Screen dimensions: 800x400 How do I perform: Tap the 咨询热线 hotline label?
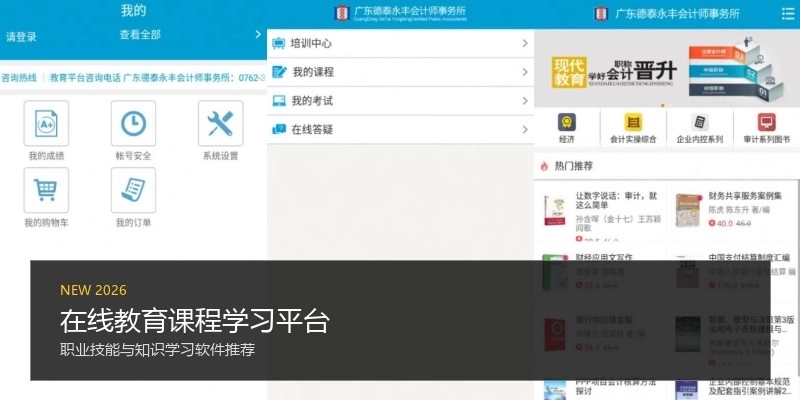pyautogui.click(x=19, y=78)
